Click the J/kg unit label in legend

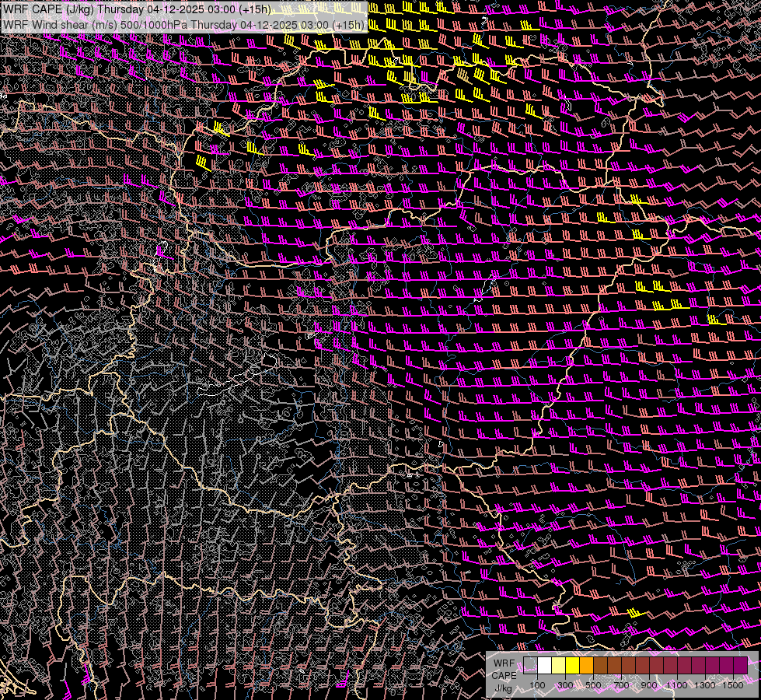pos(503,688)
